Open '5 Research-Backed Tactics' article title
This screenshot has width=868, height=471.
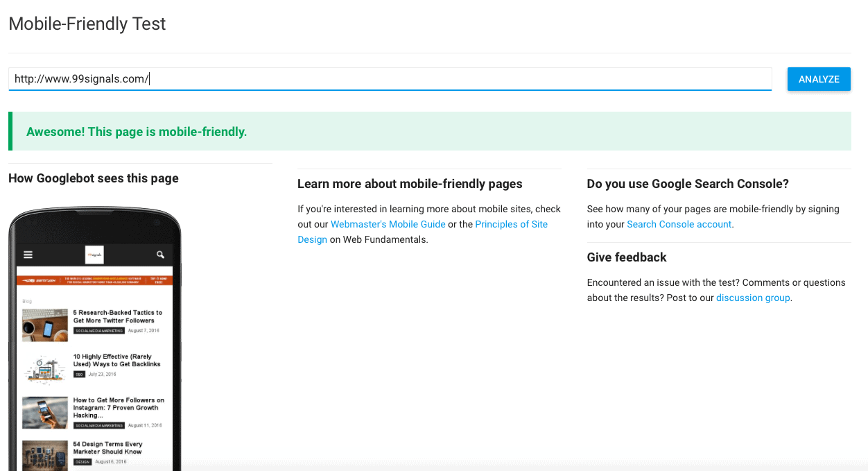pos(117,316)
